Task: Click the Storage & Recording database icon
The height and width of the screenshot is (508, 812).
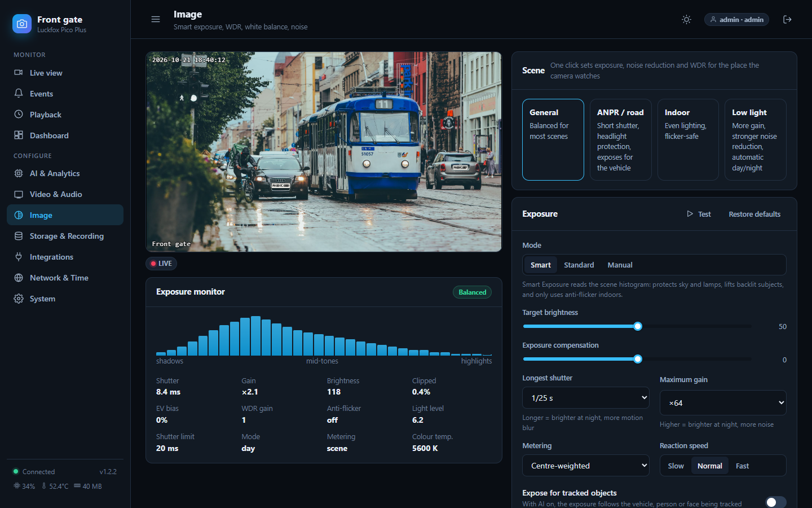Action: pos(19,236)
